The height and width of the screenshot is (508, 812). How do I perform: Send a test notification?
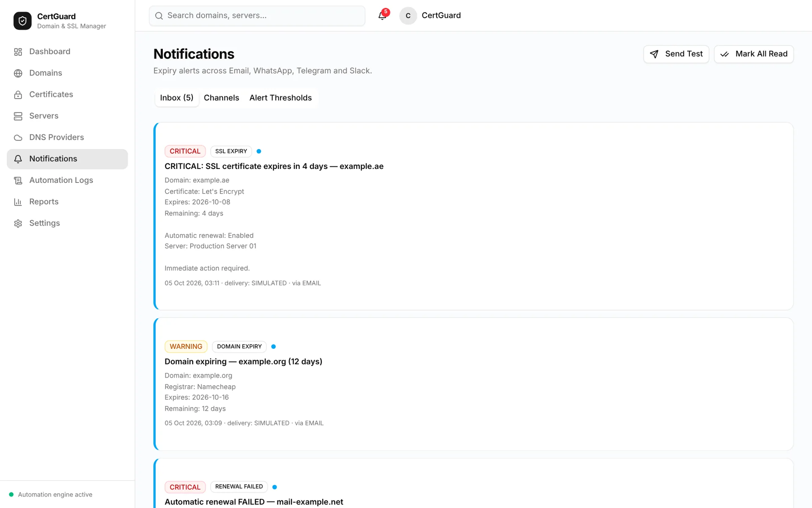click(x=676, y=54)
